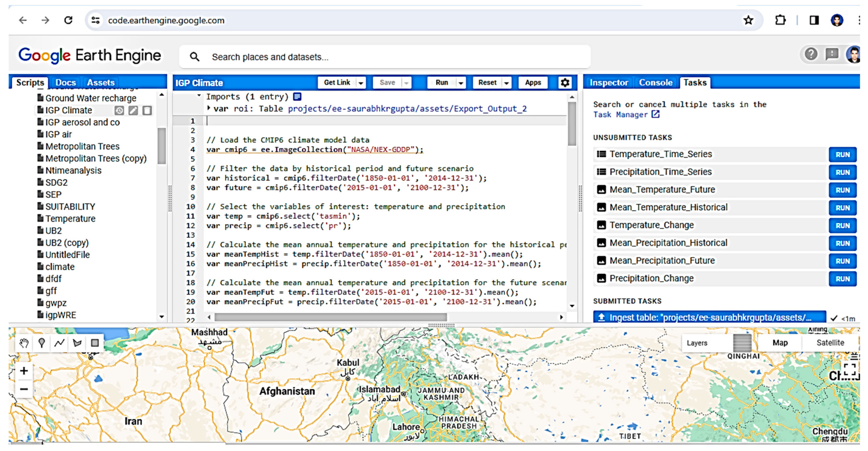Expand the var roi import entry
Screen dimensions: 868x451
(209, 108)
